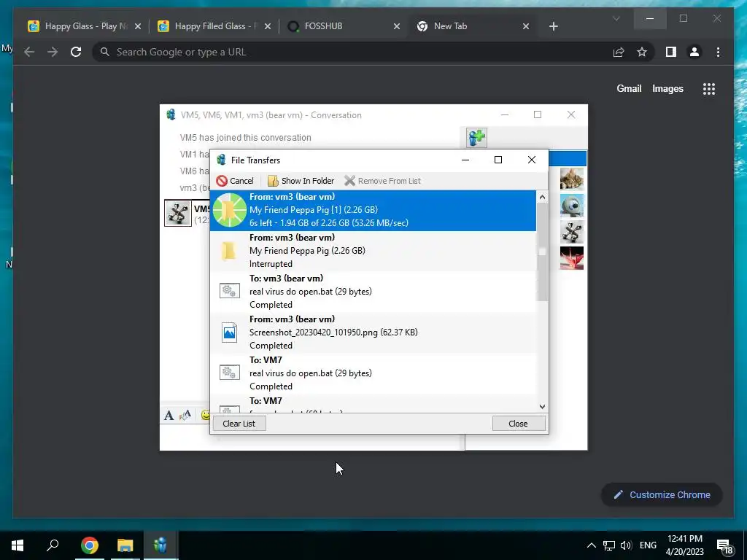Open File Explorer from taskbar
The height and width of the screenshot is (560, 747).
[125, 545]
